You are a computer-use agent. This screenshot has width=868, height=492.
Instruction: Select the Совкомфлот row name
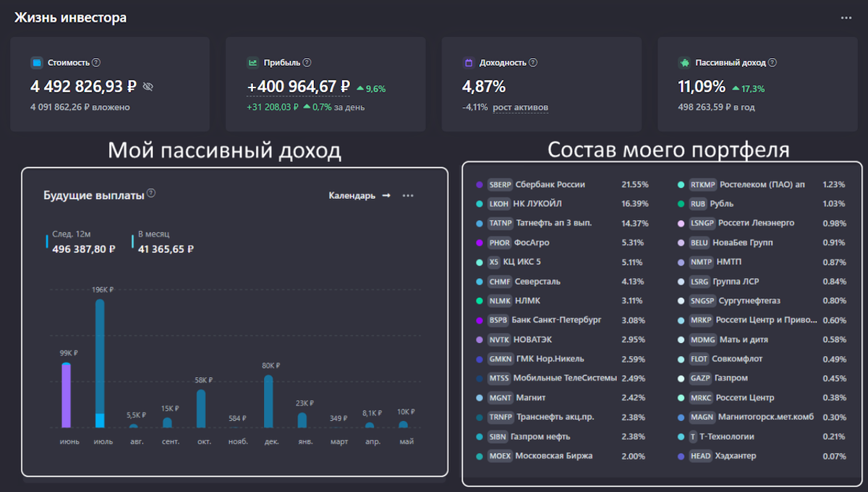739,359
